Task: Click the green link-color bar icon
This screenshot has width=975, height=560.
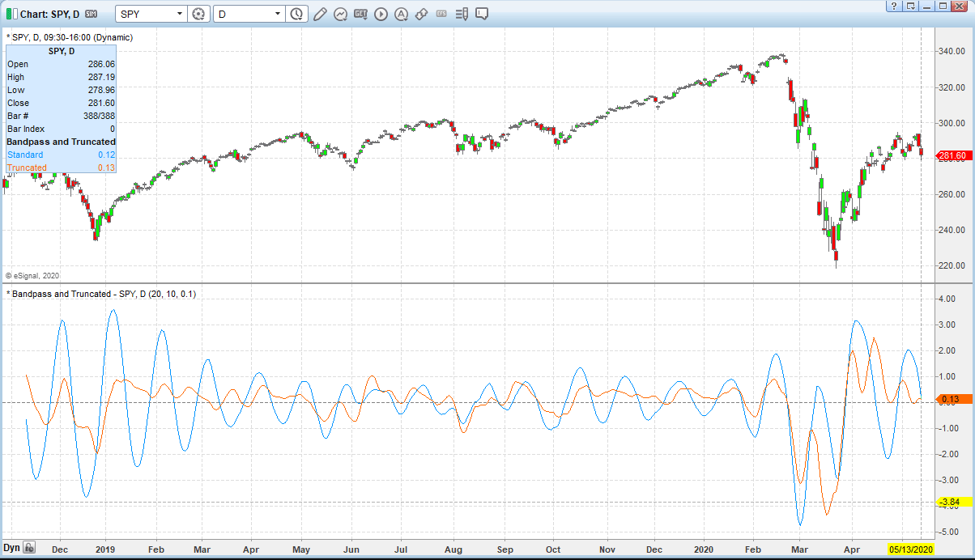Action: (x=9, y=14)
